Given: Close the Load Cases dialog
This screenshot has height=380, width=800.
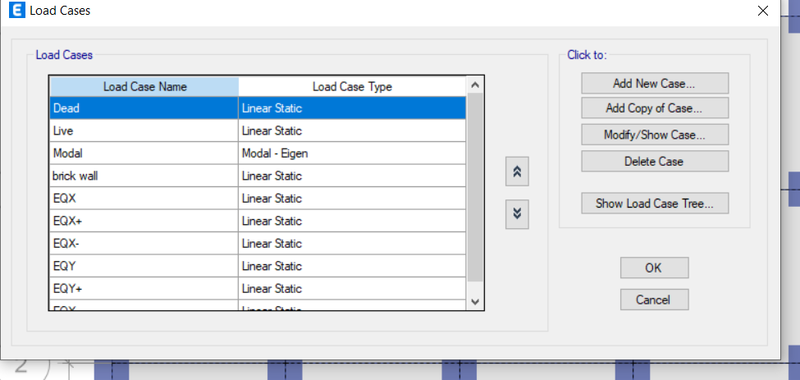Looking at the screenshot, I should 763,11.
